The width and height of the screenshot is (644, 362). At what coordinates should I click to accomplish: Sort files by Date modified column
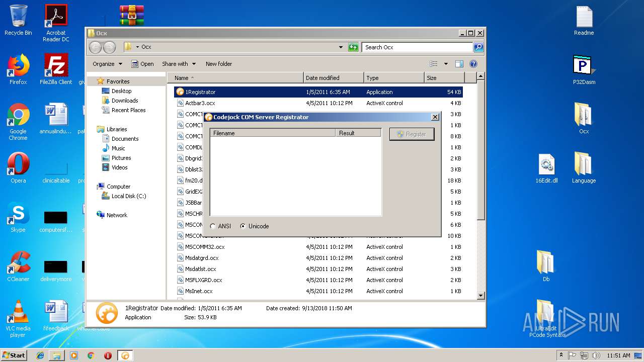click(334, 78)
